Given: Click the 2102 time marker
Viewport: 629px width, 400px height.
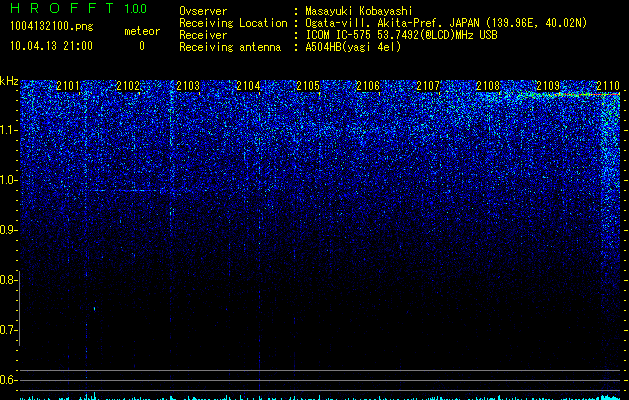Looking at the screenshot, I should click(x=128, y=86).
